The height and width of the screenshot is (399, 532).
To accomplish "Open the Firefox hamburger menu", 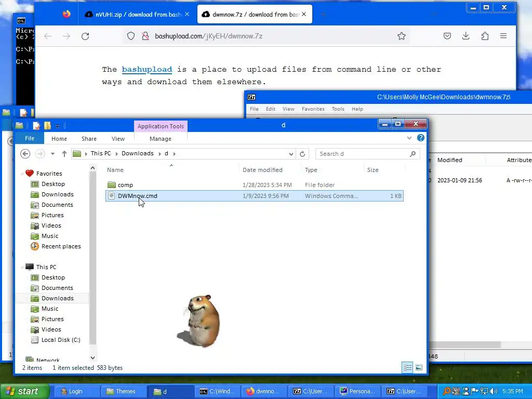I will click(503, 36).
